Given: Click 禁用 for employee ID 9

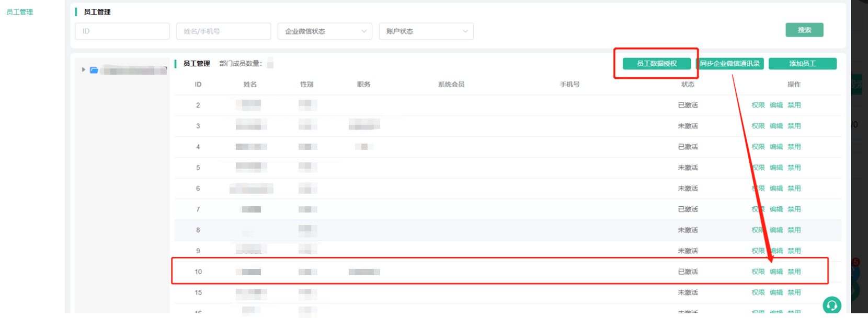Looking at the screenshot, I should 794,251.
